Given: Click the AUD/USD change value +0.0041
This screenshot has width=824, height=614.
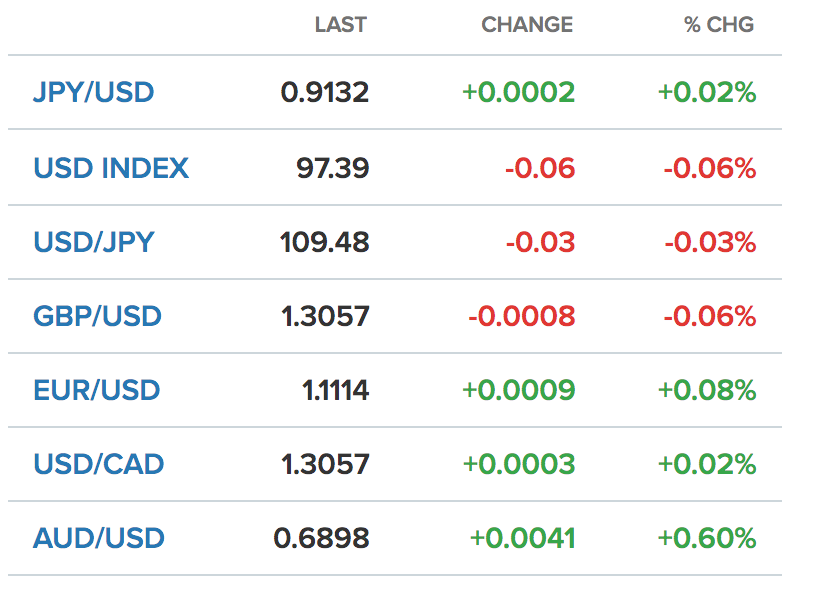Looking at the screenshot, I should 523,538.
